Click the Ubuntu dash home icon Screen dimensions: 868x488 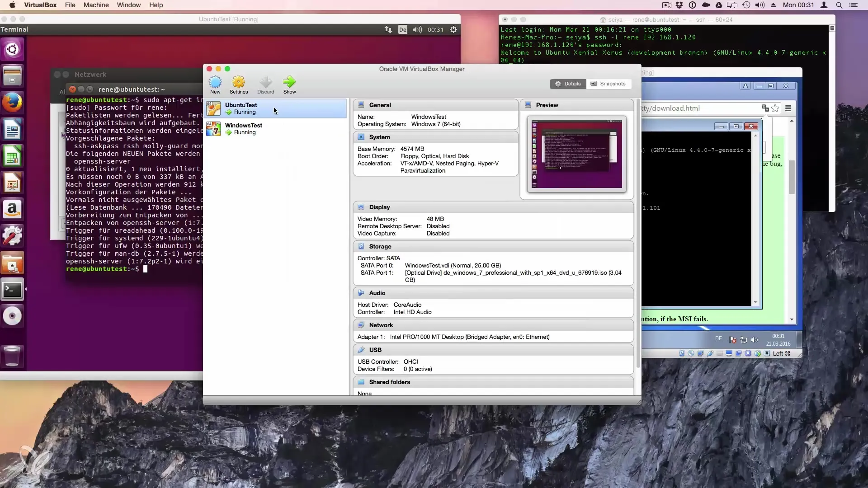(12, 49)
